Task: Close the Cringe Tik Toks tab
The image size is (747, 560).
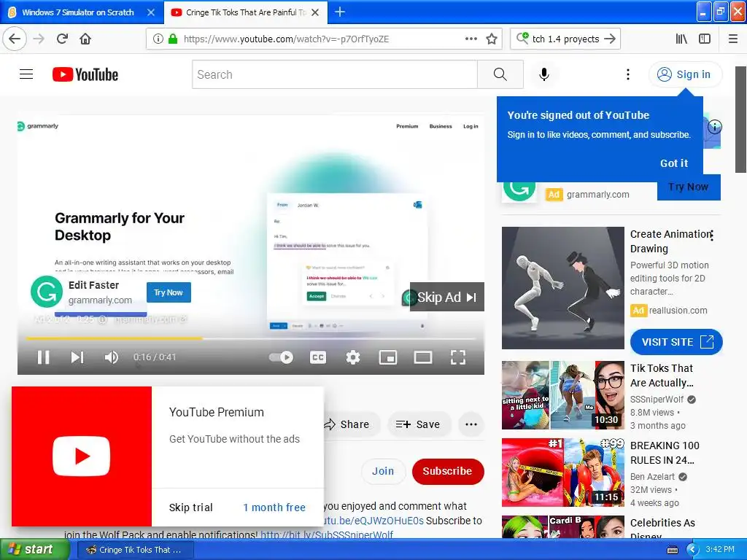Action: [315, 12]
